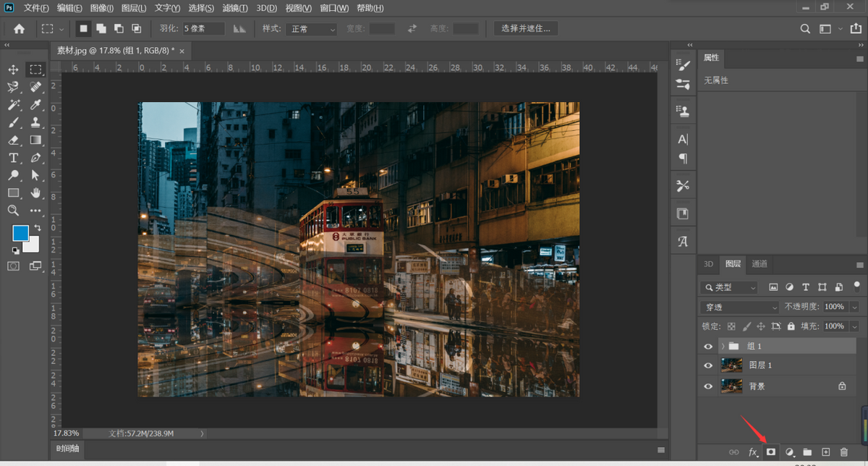This screenshot has height=466, width=868.
Task: Open the 类型 layer filter dropdown
Action: [x=729, y=287]
